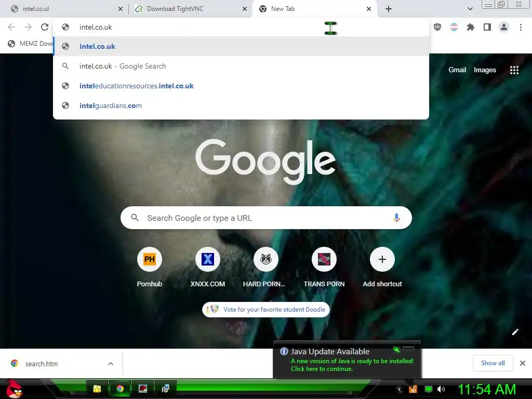Open the volume speaker tray icon

pyautogui.click(x=441, y=389)
